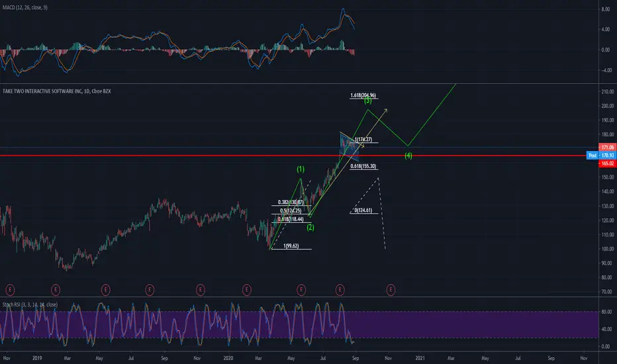Select the Stoch RSI (3, 3, 14, 14, close) title
This screenshot has width=617, height=364.
[x=30, y=304]
